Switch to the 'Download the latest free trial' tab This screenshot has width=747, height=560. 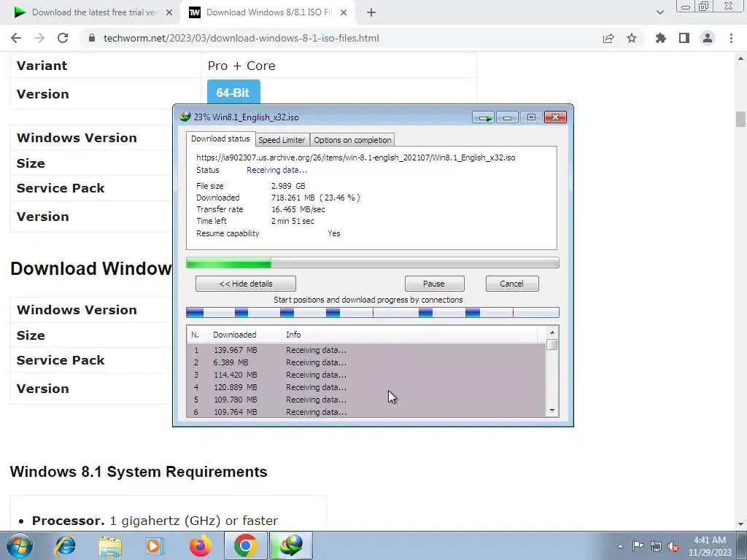click(x=94, y=12)
